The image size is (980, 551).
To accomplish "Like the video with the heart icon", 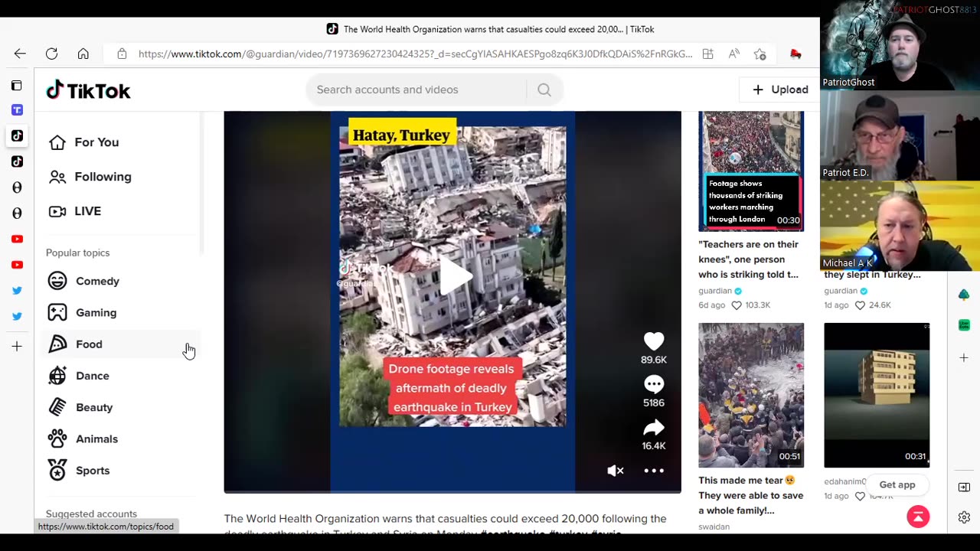I will [654, 341].
